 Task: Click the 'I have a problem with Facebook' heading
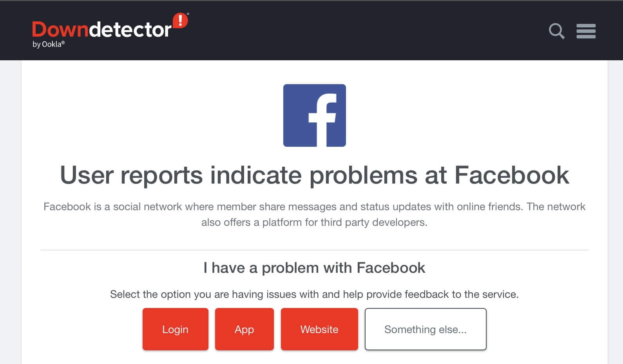315,268
